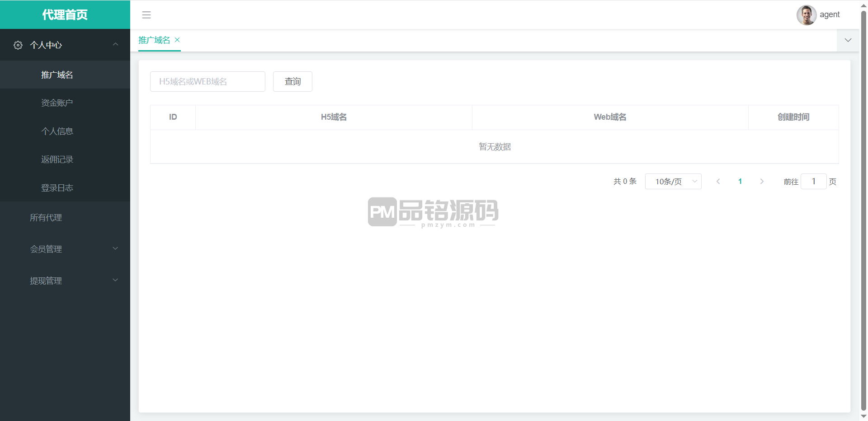Open the tab options chevron dropdown
This screenshot has height=421, width=868.
(848, 40)
